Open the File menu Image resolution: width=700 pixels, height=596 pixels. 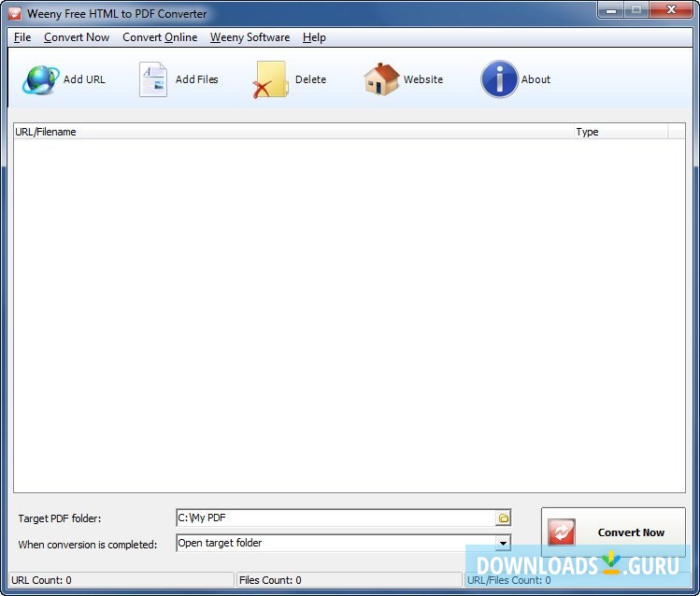[x=22, y=37]
